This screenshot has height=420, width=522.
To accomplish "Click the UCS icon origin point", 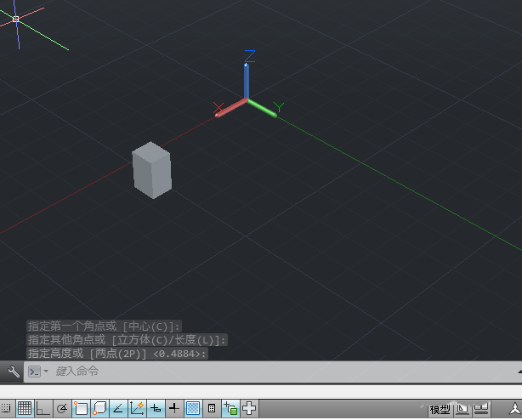I will [x=247, y=99].
